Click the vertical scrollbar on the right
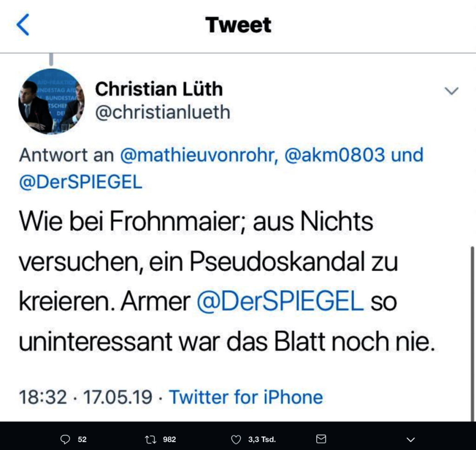This screenshot has width=476, height=450. point(472,325)
